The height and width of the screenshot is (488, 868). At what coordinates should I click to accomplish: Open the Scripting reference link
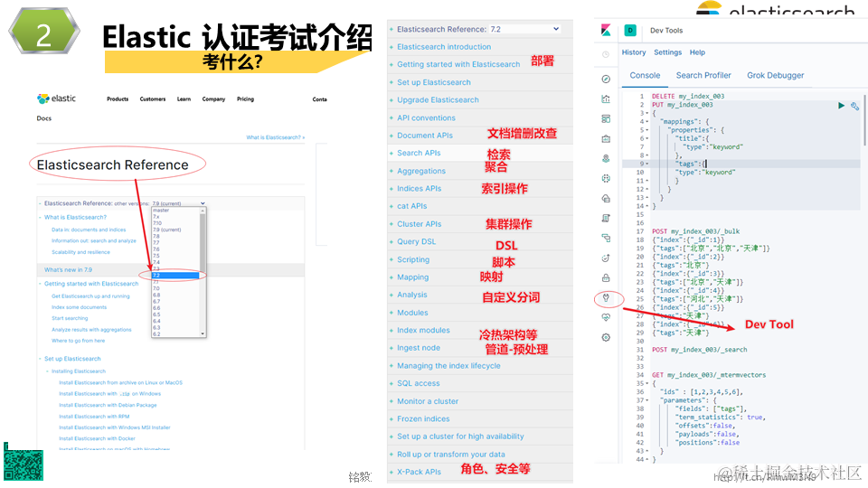[x=413, y=259]
